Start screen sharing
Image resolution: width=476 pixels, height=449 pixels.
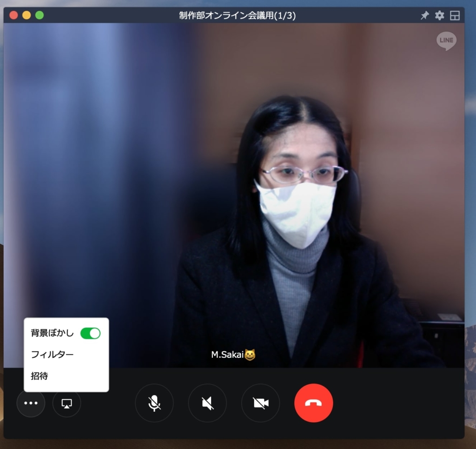tap(66, 403)
